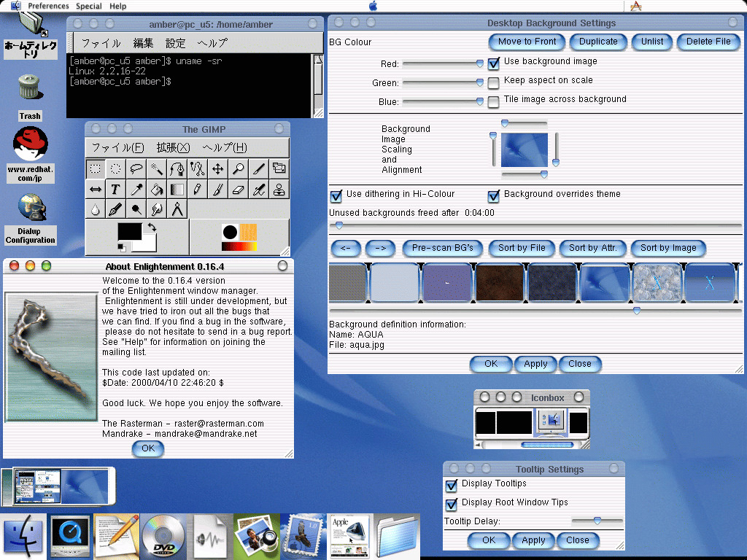Launch QuickTime player from the dock
Viewport: 747px width, 560px height.
[x=69, y=536]
